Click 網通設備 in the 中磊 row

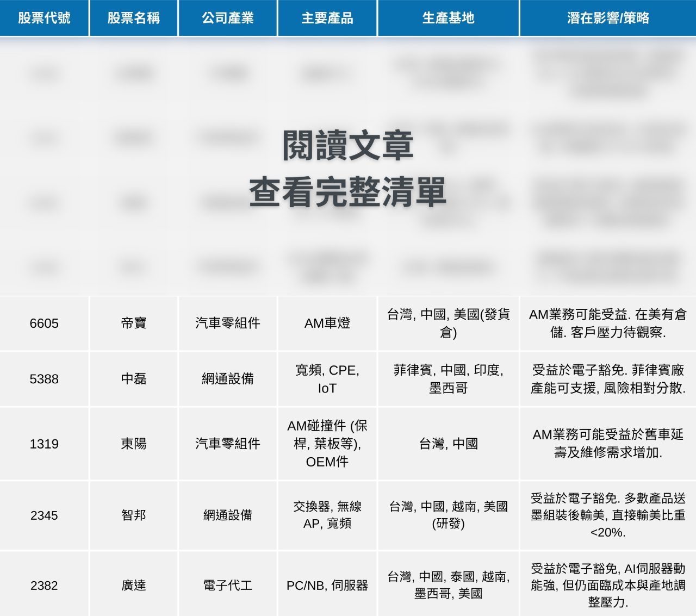pyautogui.click(x=228, y=379)
